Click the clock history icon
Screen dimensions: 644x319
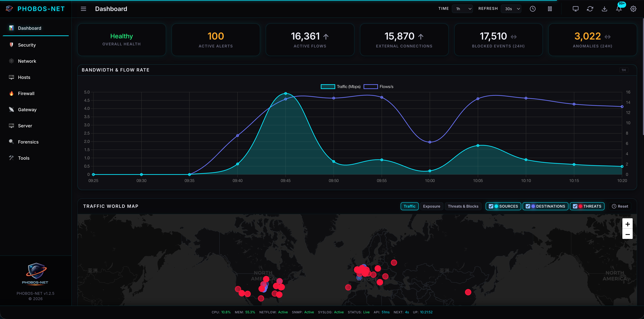pos(533,9)
